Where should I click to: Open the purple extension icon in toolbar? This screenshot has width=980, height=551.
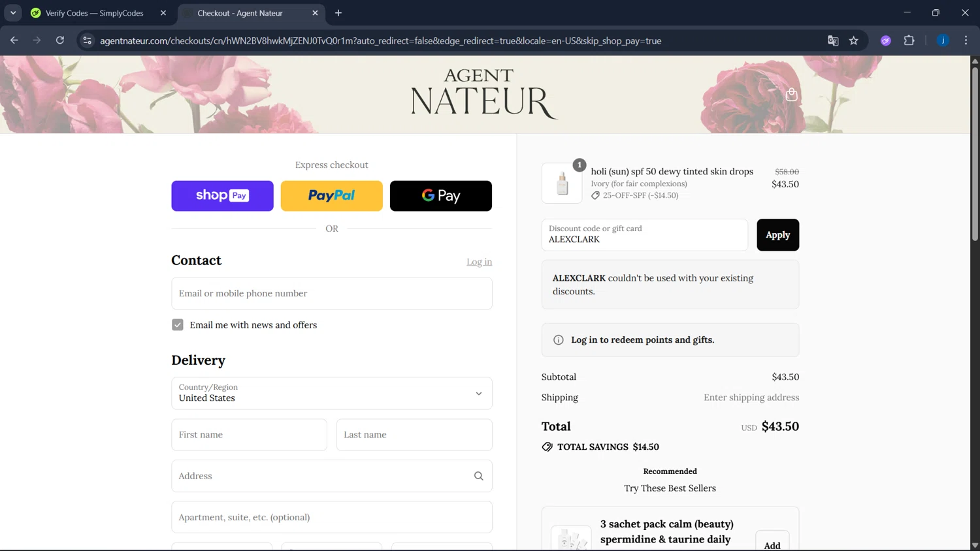[x=886, y=40]
